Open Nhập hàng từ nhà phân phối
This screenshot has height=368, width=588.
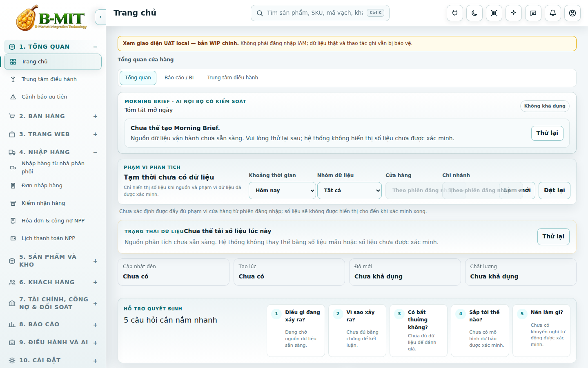point(53,167)
